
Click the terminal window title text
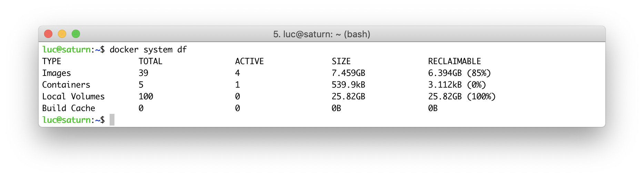click(x=321, y=34)
